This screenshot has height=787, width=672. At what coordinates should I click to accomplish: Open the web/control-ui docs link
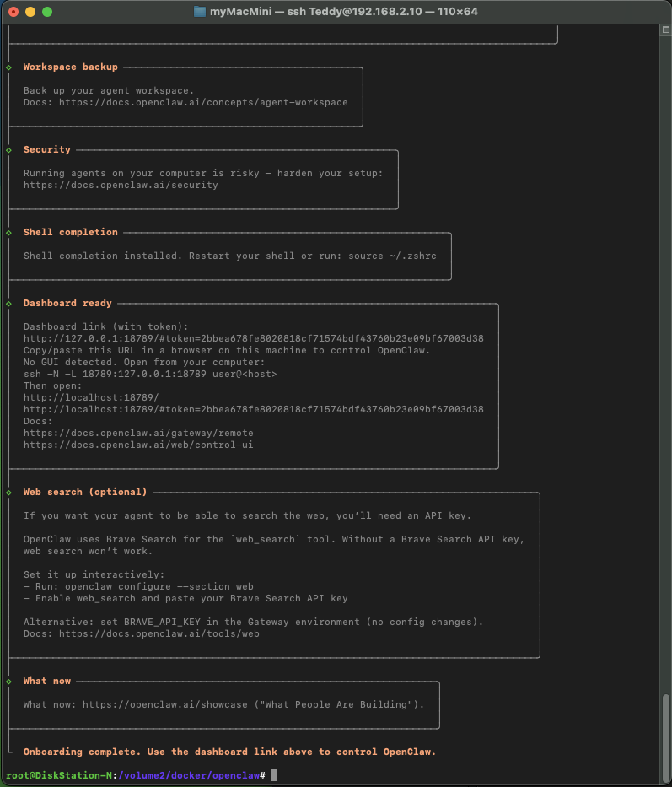coord(138,445)
